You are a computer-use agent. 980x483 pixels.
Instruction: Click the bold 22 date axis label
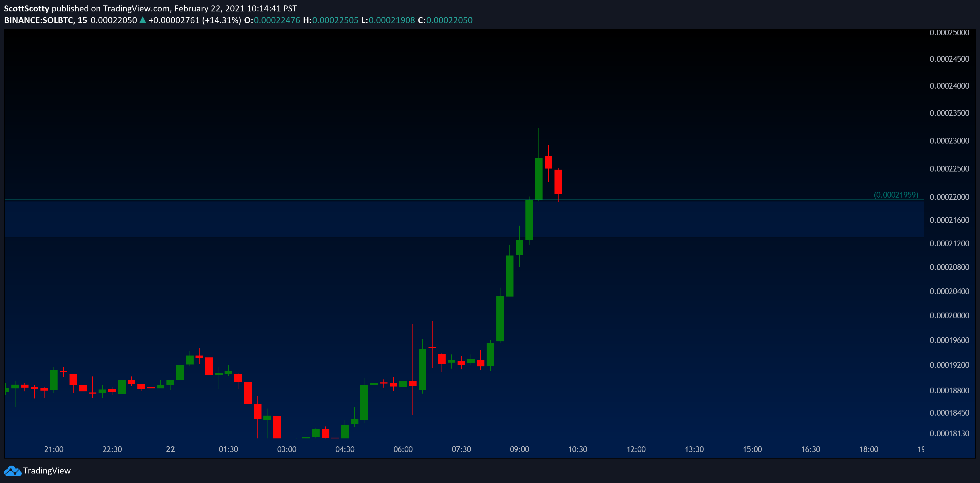[171, 449]
